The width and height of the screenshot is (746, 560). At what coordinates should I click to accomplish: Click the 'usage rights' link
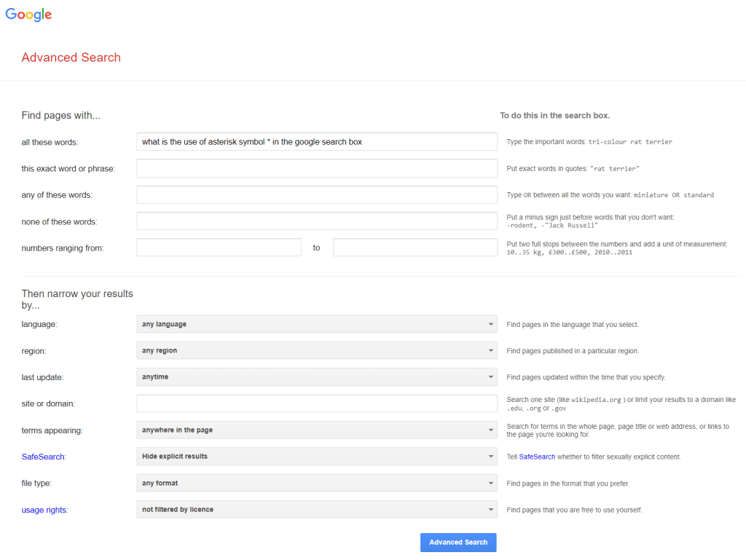[x=44, y=510]
